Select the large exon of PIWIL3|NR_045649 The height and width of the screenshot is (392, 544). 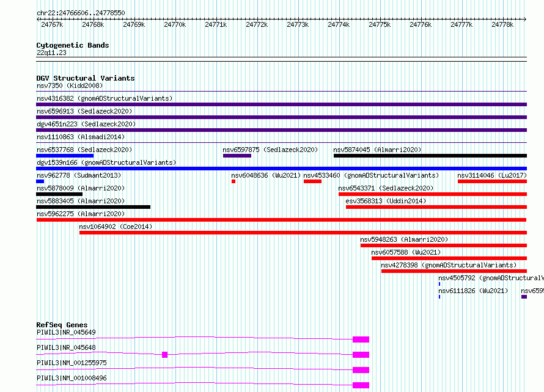tap(361, 339)
